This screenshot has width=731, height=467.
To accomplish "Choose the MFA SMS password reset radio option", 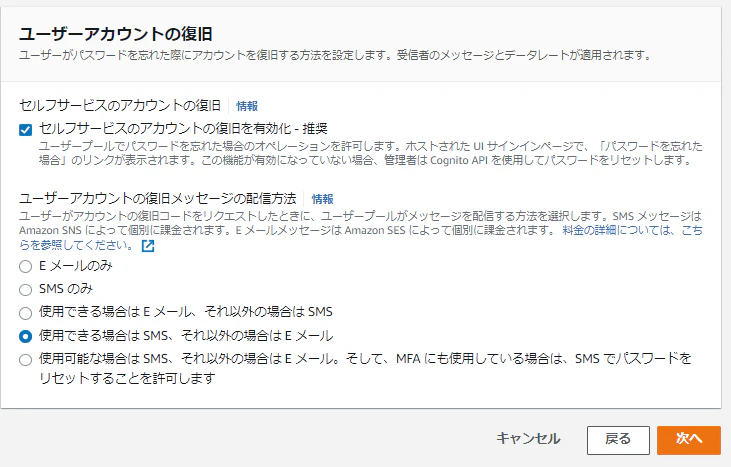I will 26,360.
